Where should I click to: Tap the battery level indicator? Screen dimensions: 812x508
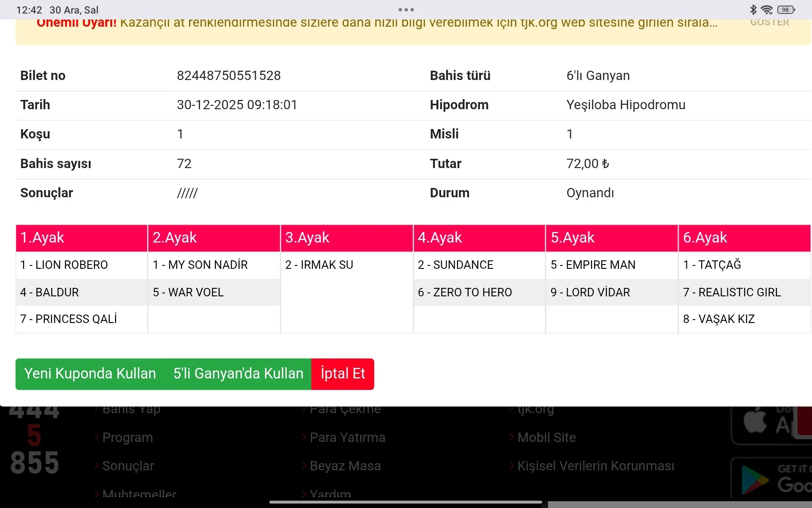point(786,9)
